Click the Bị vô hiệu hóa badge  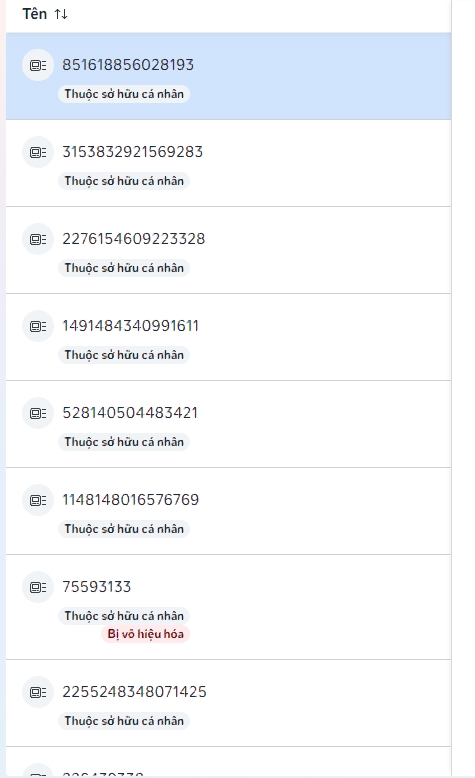point(145,634)
